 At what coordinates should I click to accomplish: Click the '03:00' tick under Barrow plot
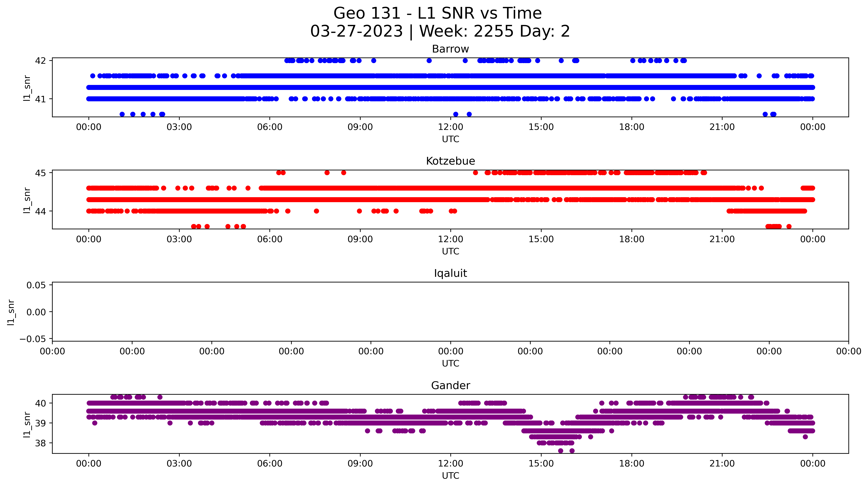(179, 127)
